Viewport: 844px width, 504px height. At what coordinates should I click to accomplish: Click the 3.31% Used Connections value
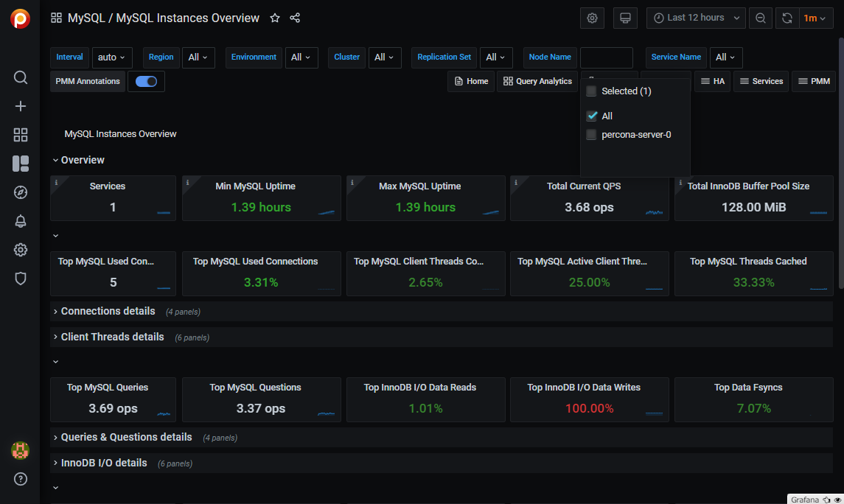point(261,282)
